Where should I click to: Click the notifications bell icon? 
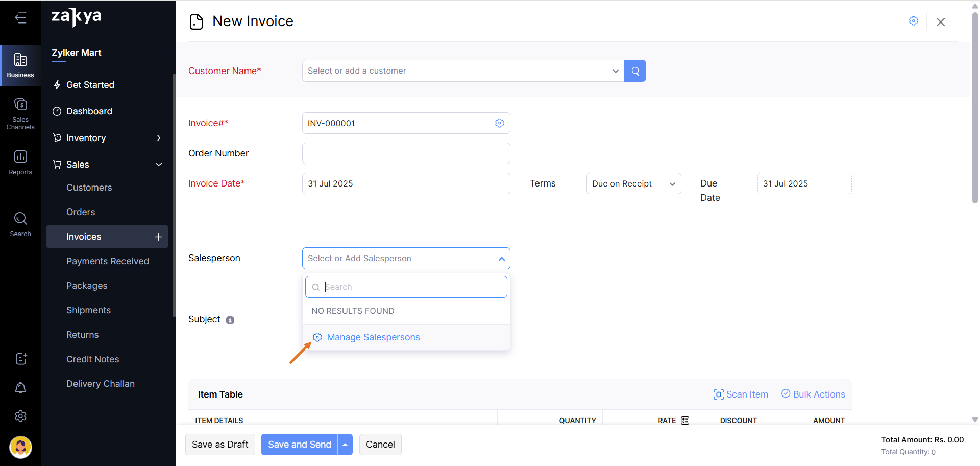coord(20,388)
